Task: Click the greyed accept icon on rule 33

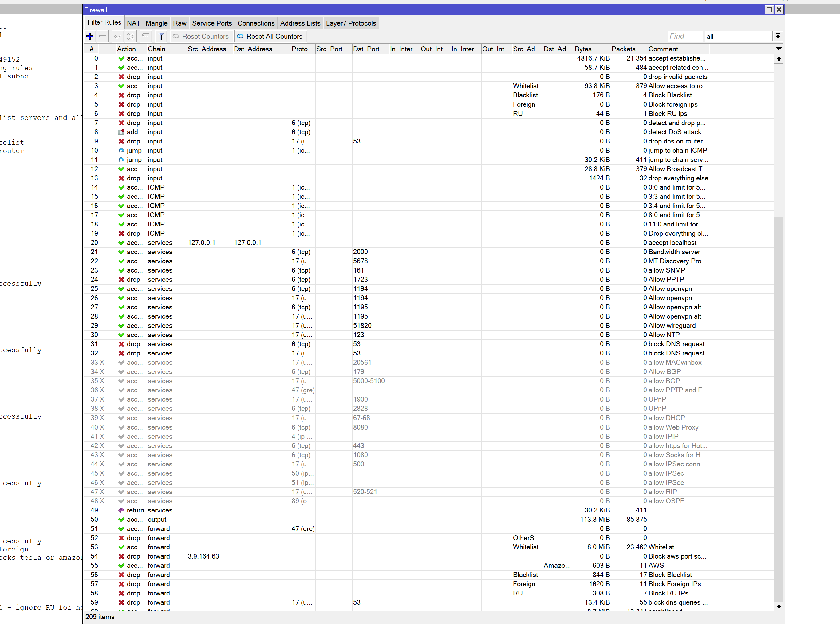Action: pyautogui.click(x=121, y=363)
